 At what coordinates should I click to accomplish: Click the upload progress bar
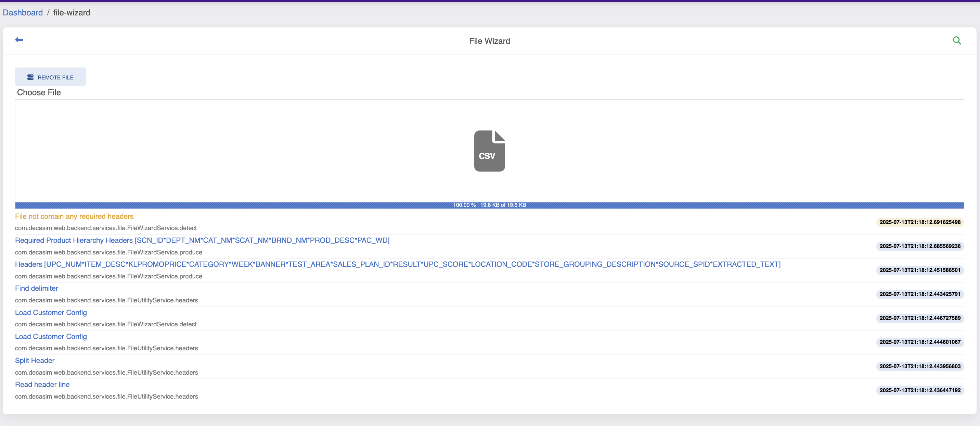489,205
